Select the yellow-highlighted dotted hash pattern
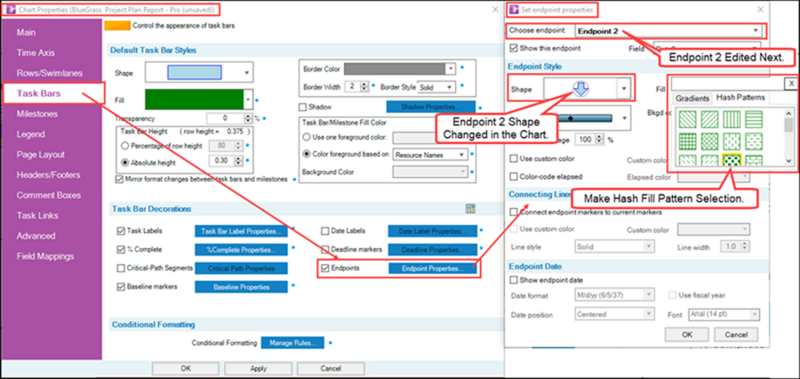800x379 pixels. click(731, 160)
